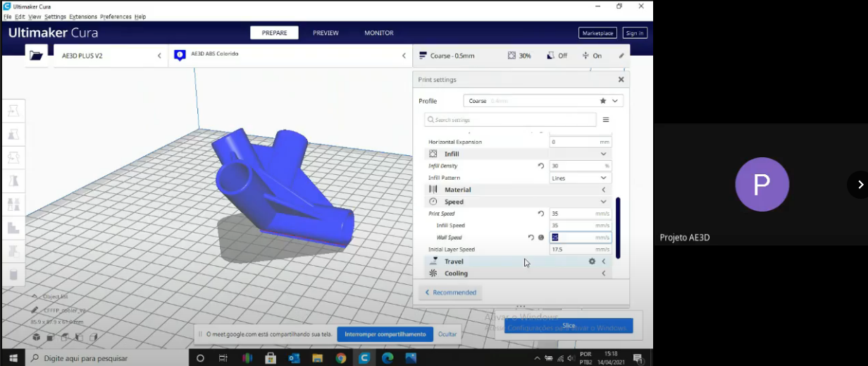Select the left side view cube icon

tap(78, 337)
